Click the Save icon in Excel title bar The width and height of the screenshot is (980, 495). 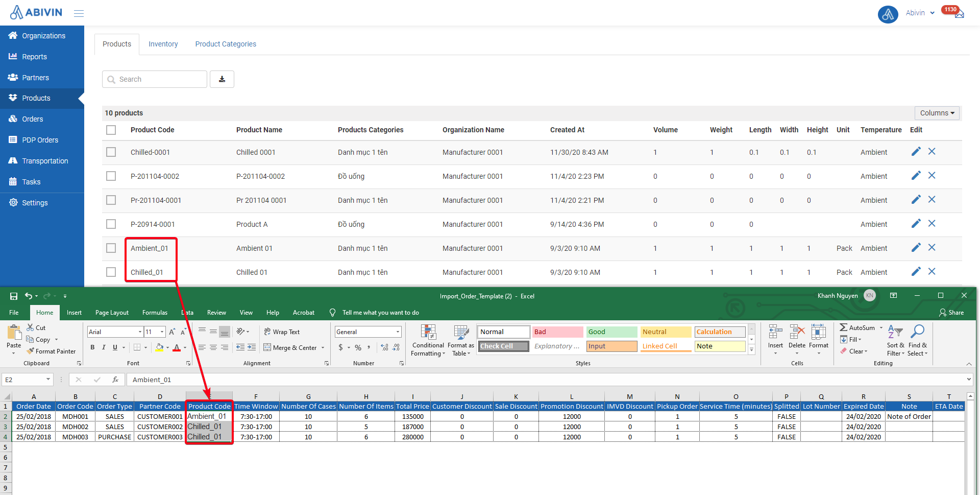point(14,296)
